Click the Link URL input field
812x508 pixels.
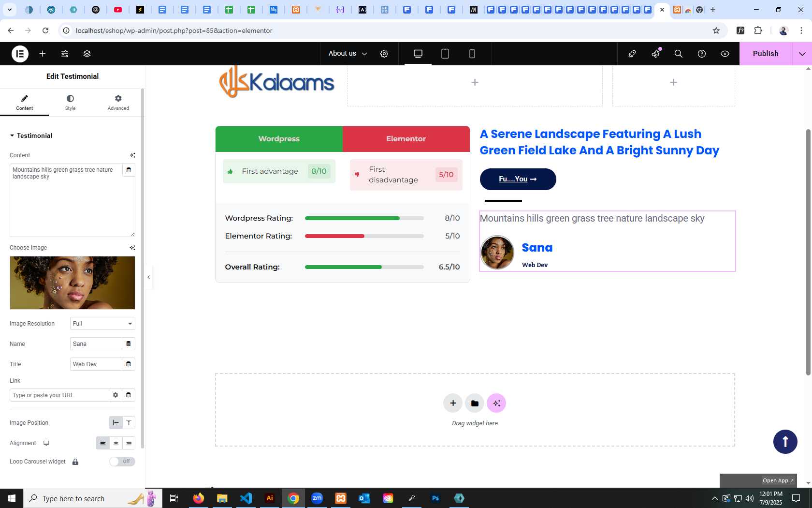pos(59,395)
